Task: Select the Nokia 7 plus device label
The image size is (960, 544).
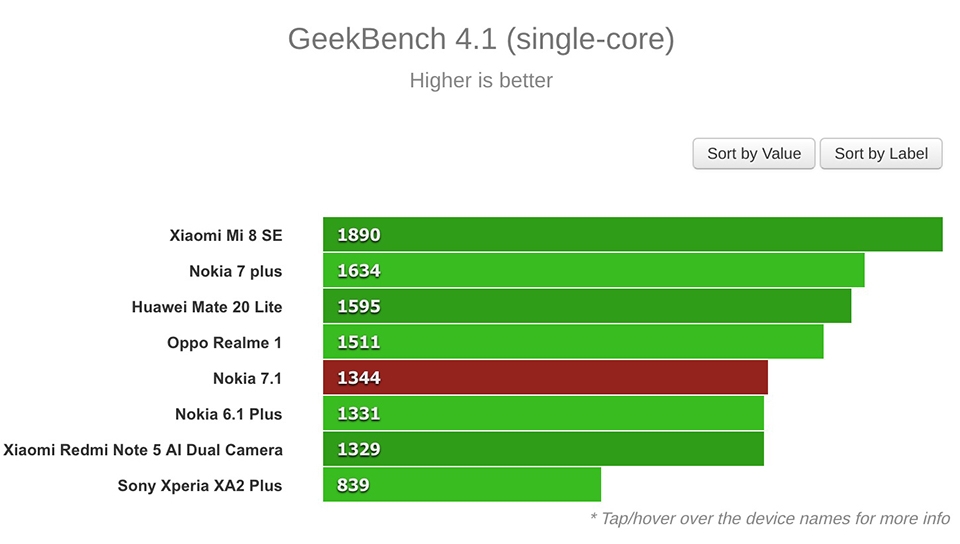Action: (236, 271)
